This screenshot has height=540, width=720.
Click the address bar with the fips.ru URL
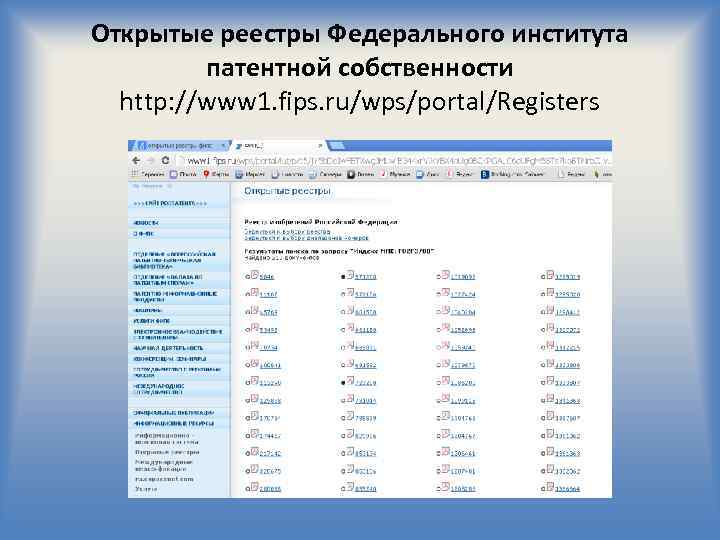(395, 161)
